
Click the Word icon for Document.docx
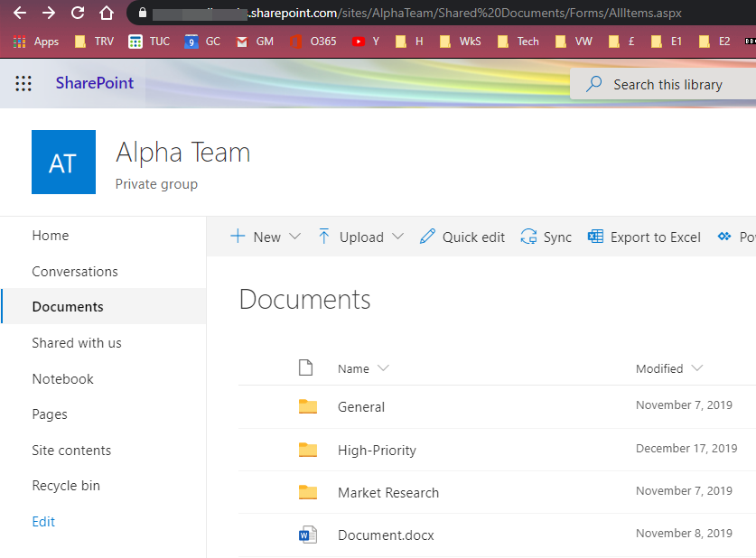308,535
